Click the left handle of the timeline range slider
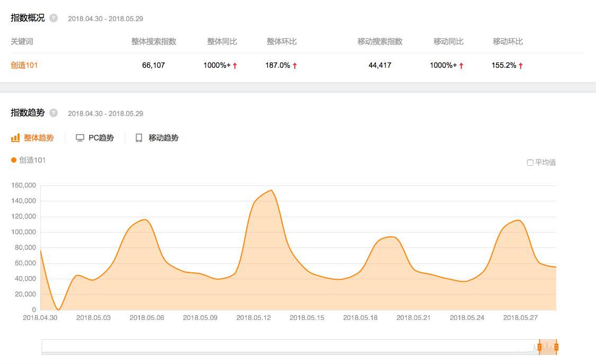596x364 pixels. [539, 347]
